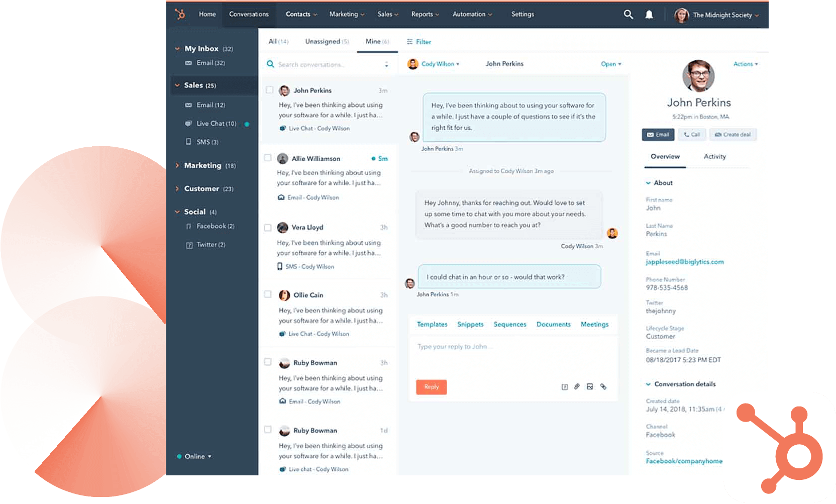Change conversation status via Open dropdown
The image size is (836, 504).
tap(611, 64)
